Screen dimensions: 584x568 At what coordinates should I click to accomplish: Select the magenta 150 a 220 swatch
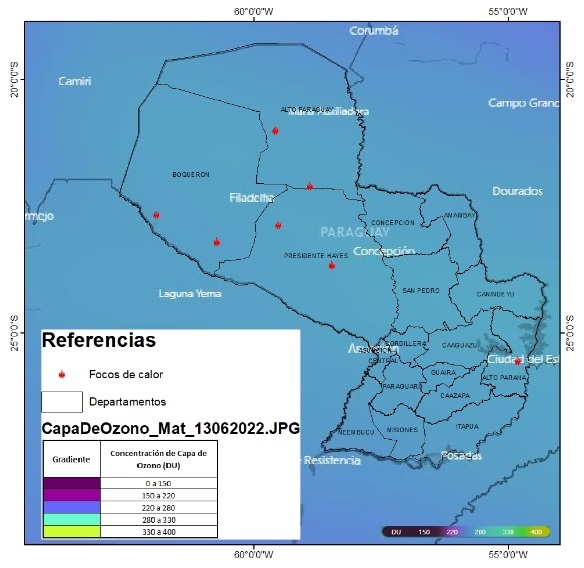72,495
